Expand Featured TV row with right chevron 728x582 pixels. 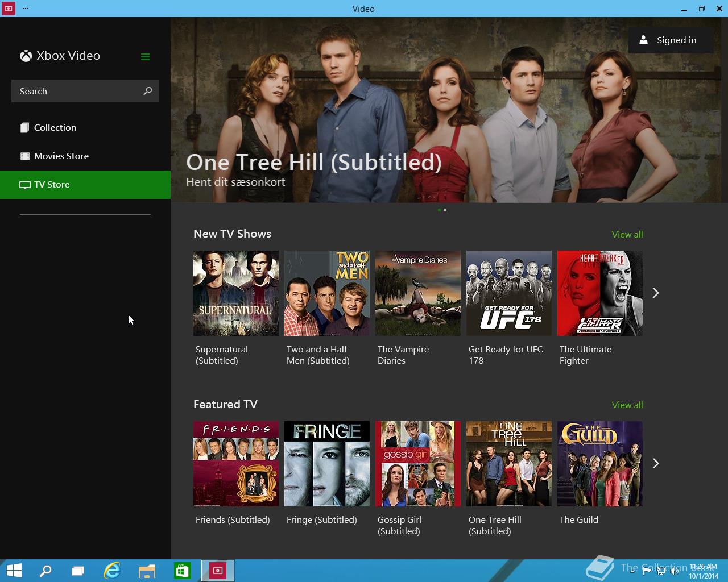tap(656, 463)
